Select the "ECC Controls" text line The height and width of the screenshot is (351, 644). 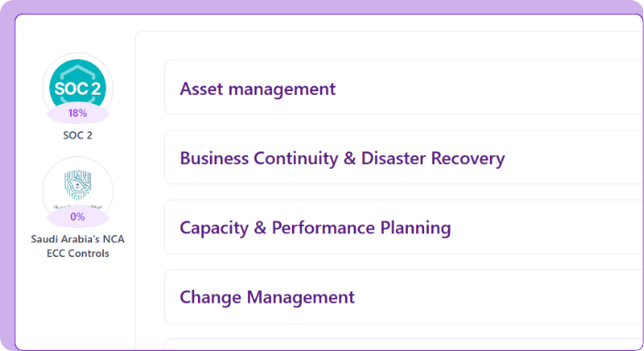pos(78,253)
